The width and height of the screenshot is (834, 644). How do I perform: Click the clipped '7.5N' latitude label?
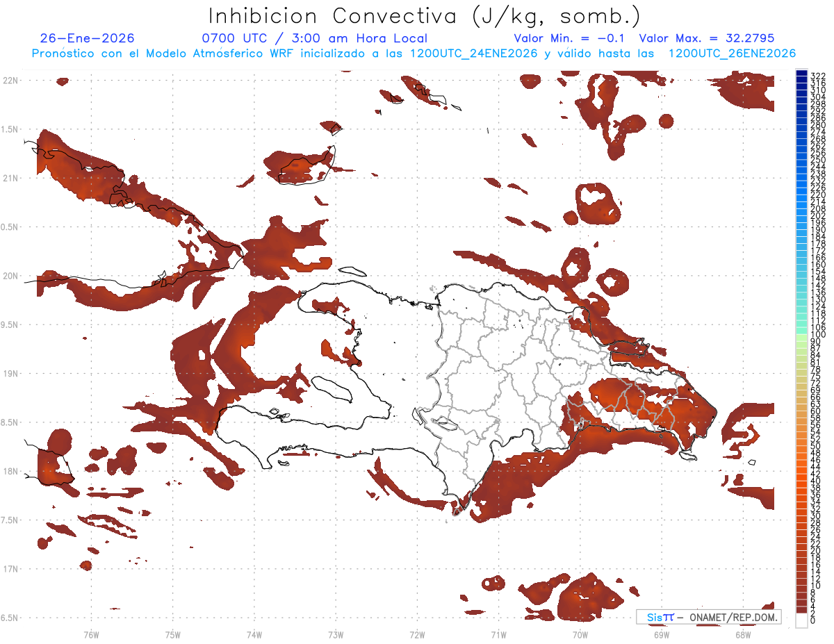click(x=10, y=520)
